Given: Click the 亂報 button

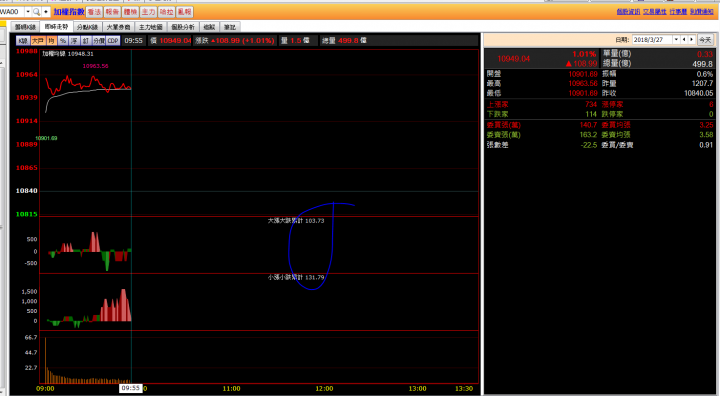Looking at the screenshot, I should (184, 12).
